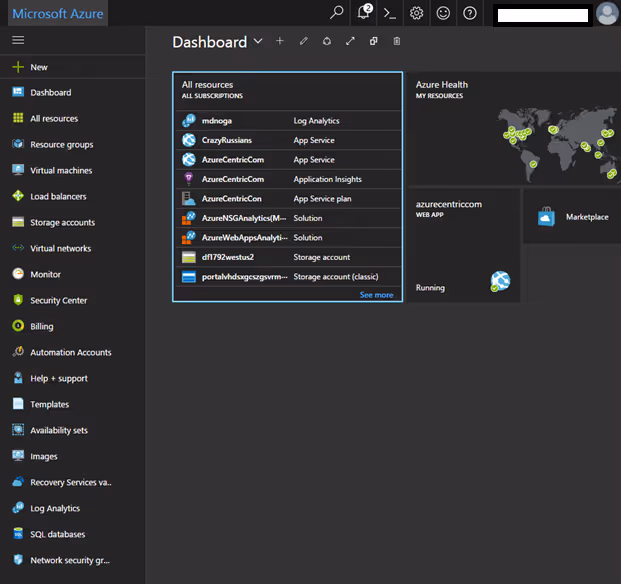Open the azurecentriccom web app tile
Viewport: 621px width, 584px height.
[464, 246]
